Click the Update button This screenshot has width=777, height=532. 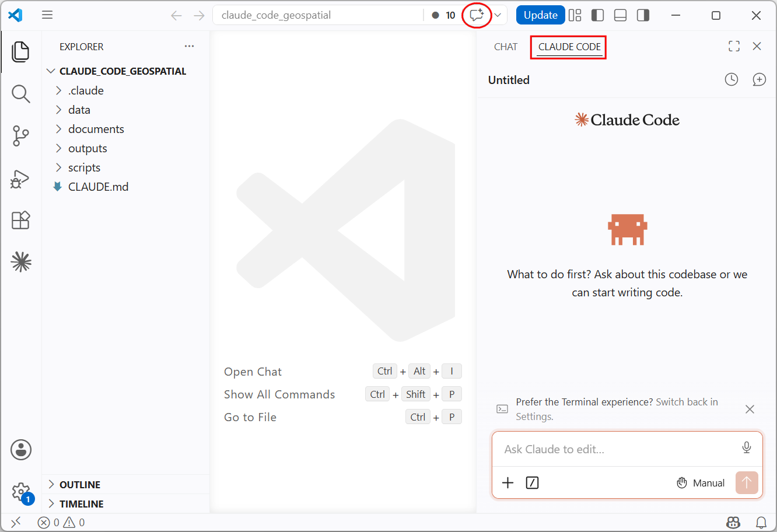(540, 15)
